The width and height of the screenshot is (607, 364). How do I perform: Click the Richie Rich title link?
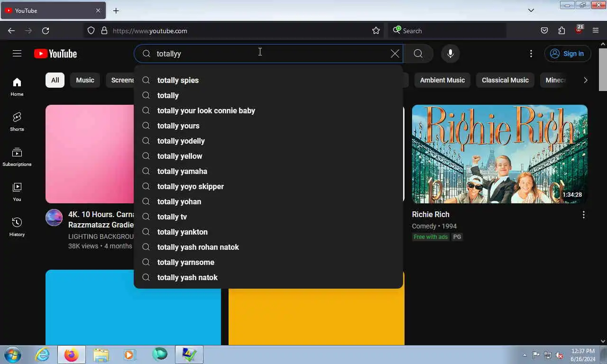pos(431,214)
